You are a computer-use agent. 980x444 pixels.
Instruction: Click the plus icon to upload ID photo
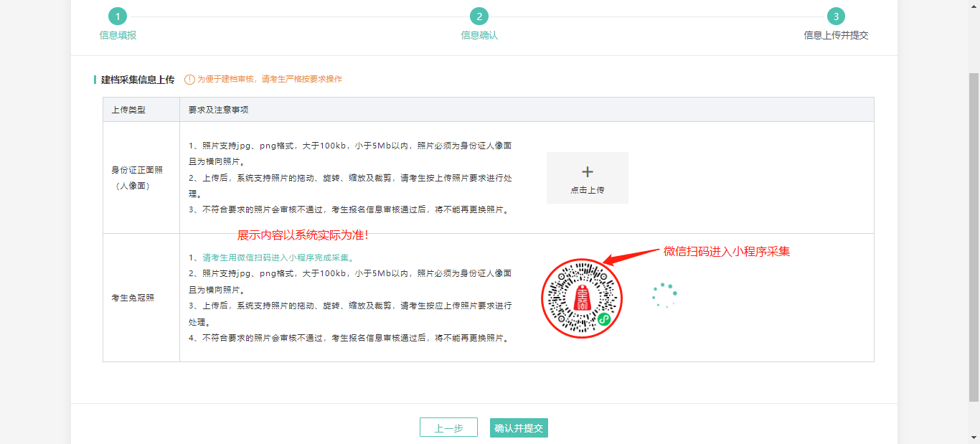(x=587, y=171)
